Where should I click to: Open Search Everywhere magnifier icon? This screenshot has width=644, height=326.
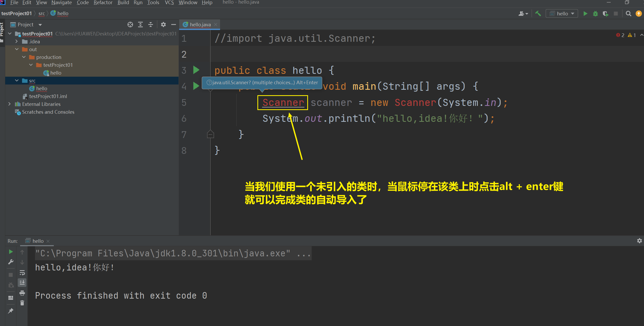coord(628,14)
